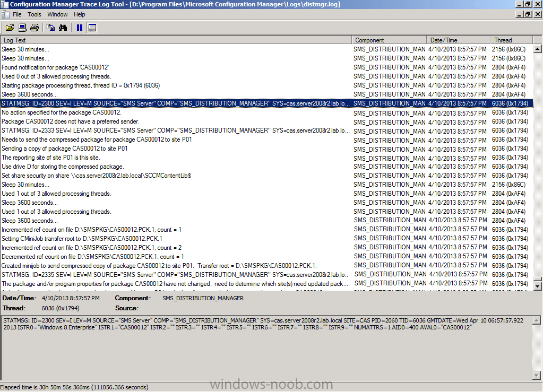This screenshot has height=392, width=543.
Task: Restore the inner document window
Action: [528, 14]
